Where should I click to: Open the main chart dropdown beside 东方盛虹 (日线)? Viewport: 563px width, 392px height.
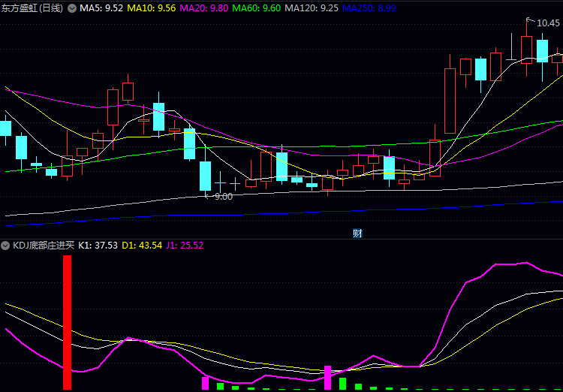72,8
